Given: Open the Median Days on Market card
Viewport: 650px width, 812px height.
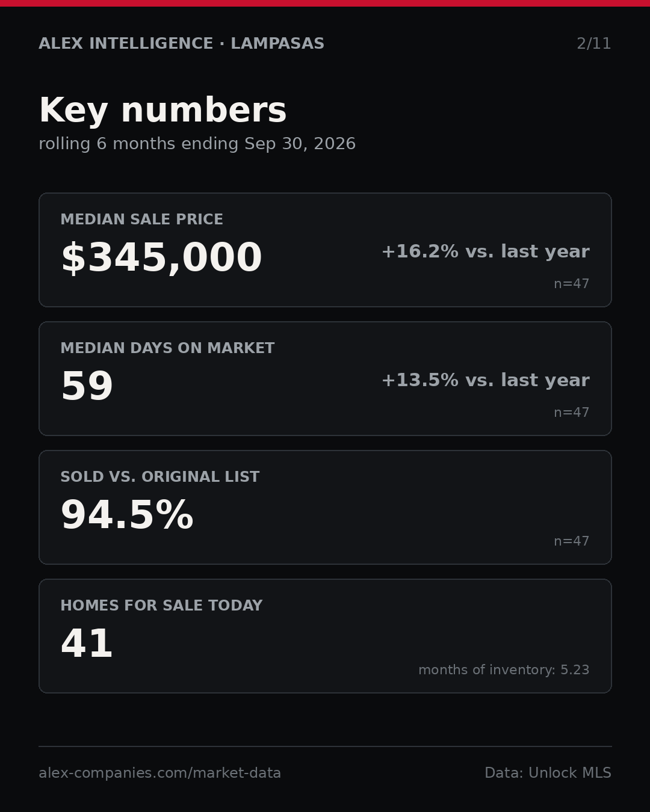Looking at the screenshot, I should click(325, 378).
